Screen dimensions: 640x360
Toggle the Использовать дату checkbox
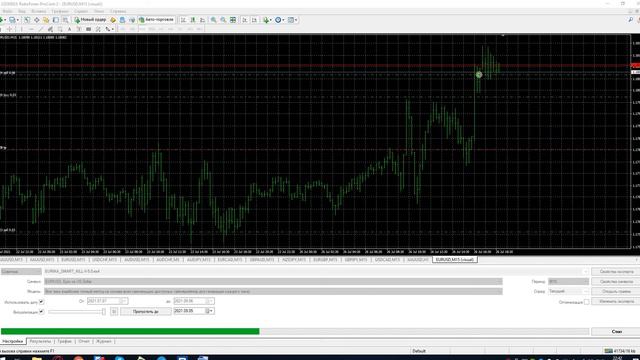(x=41, y=302)
